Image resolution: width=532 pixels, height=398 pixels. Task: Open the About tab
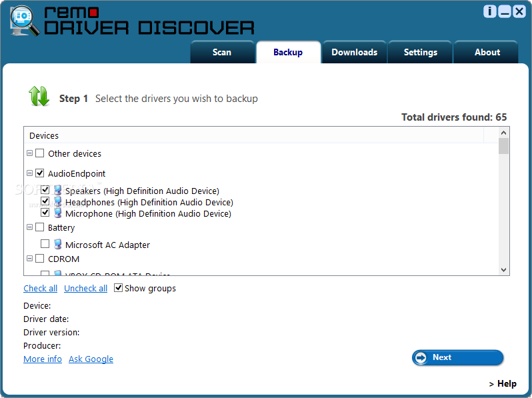click(487, 52)
